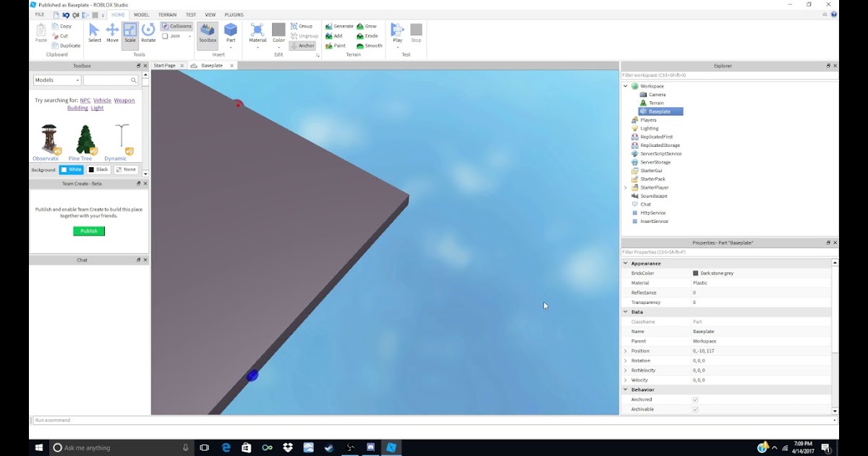This screenshot has height=456, width=868.
Task: Select the Add terrain tool
Action: click(333, 35)
